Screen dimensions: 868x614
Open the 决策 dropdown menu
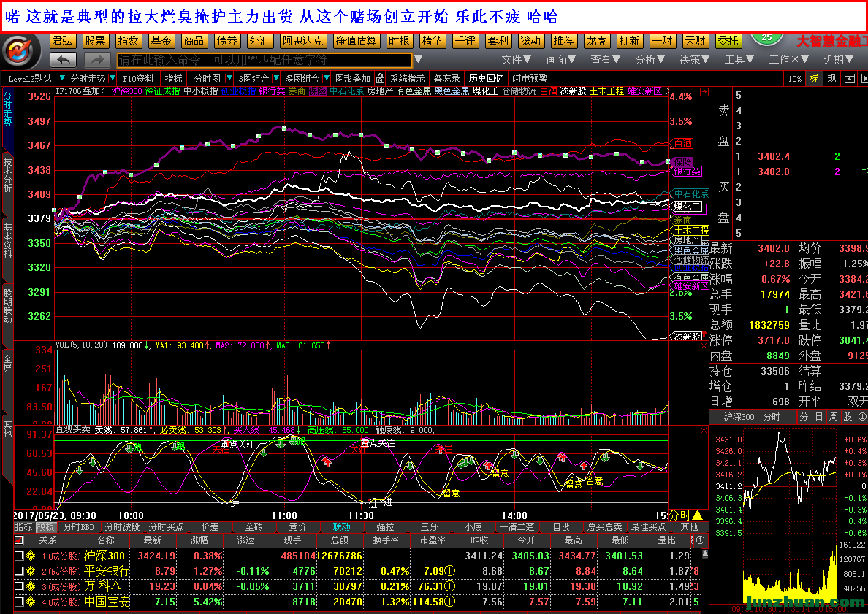[694, 60]
